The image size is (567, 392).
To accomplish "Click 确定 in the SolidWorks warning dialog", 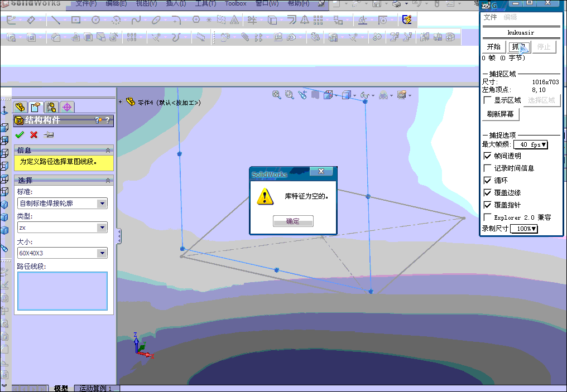I will [293, 221].
